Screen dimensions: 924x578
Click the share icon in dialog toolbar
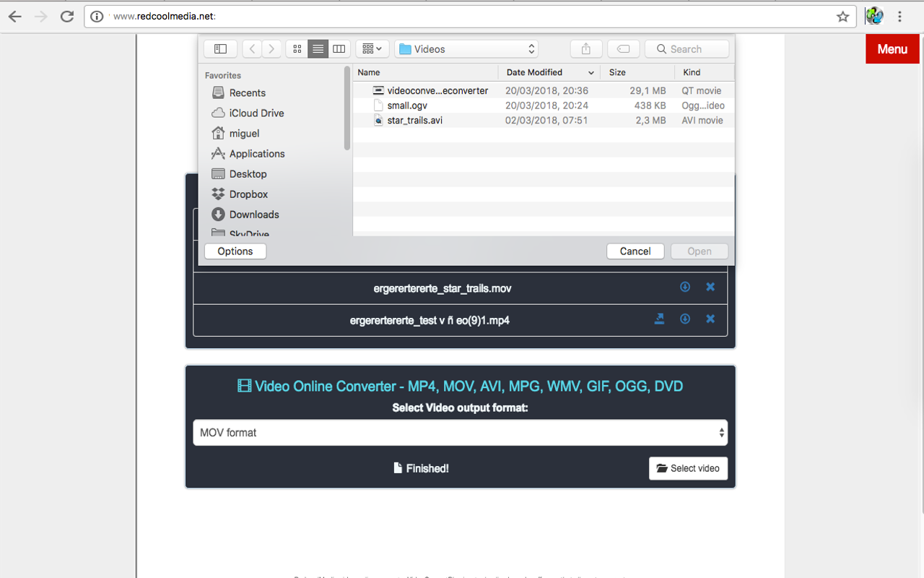586,49
